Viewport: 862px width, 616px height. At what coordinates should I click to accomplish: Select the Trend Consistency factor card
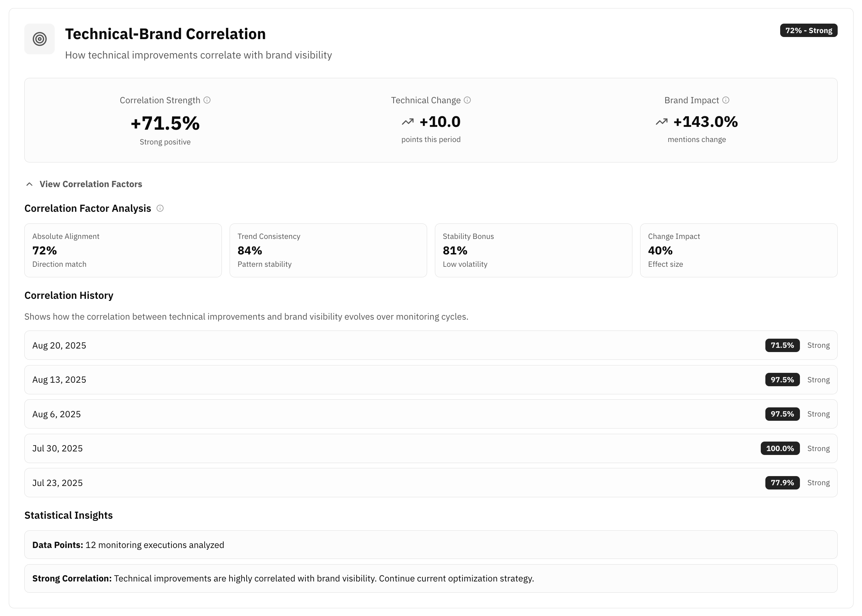pyautogui.click(x=328, y=250)
